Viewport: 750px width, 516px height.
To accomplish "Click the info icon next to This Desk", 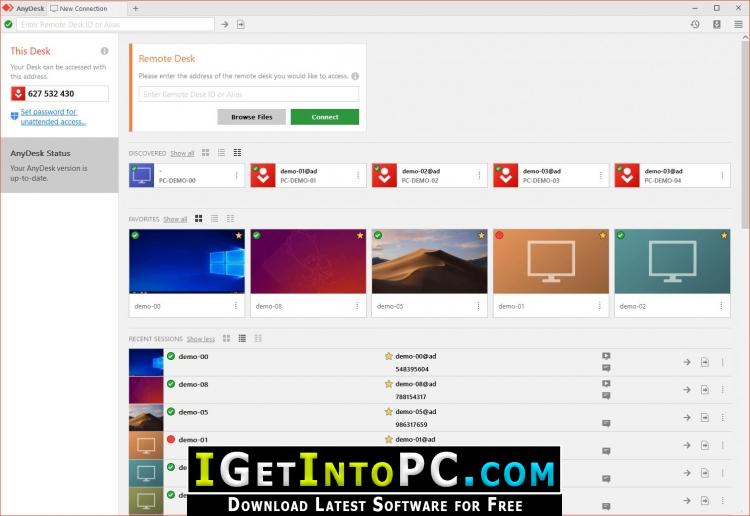I will 104,51.
